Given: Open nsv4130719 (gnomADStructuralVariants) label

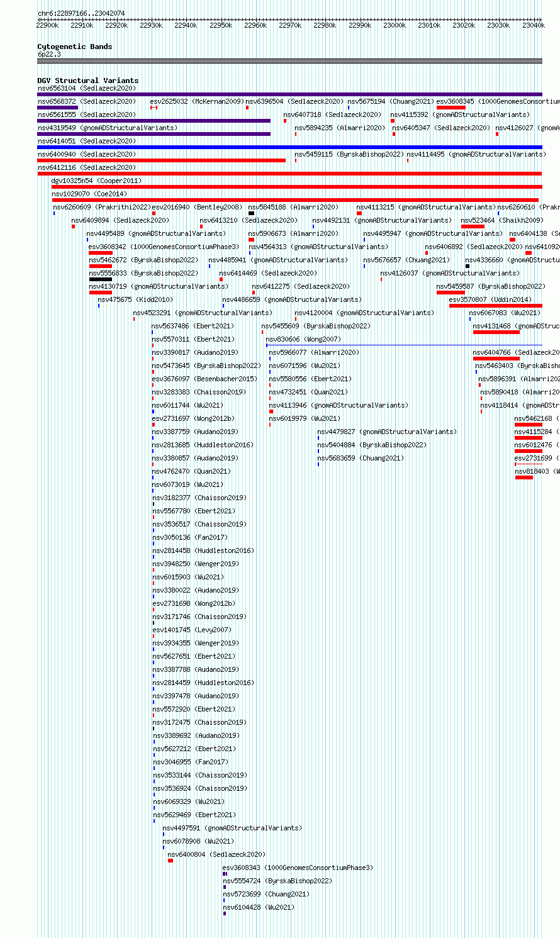Looking at the screenshot, I should (159, 286).
